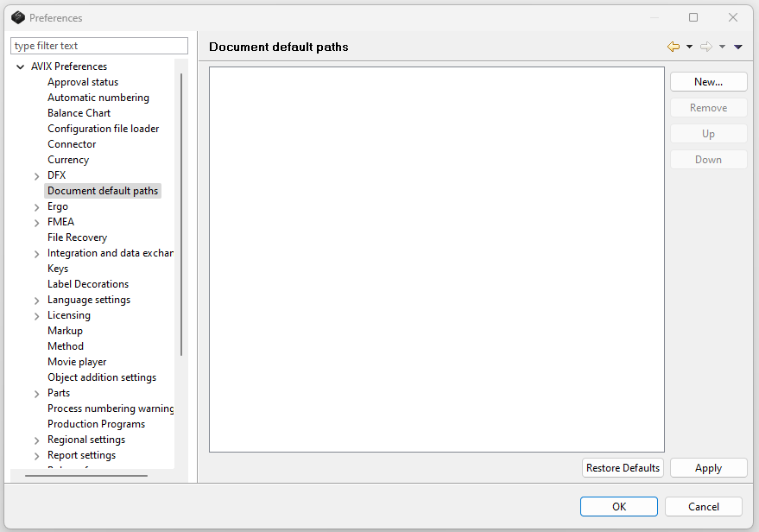This screenshot has height=532, width=759.
Task: Select the Movie player preference item
Action: [77, 362]
